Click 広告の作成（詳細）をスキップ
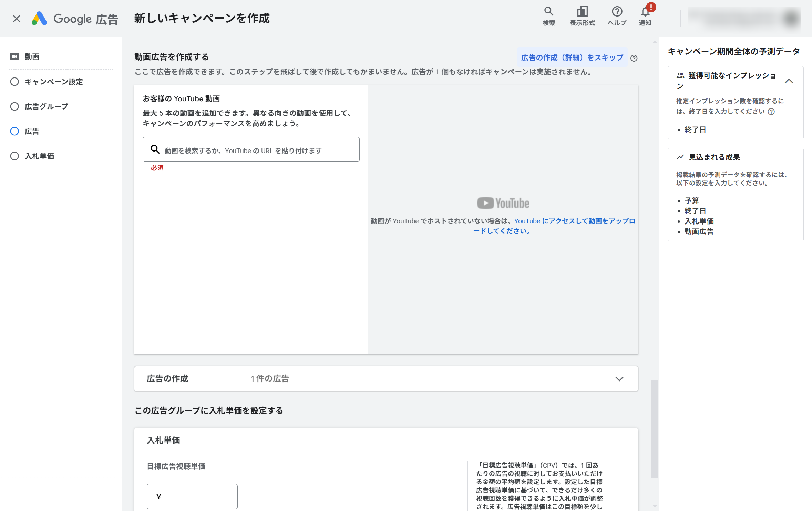Screen dimensions: 812x511 pyautogui.click(x=572, y=58)
